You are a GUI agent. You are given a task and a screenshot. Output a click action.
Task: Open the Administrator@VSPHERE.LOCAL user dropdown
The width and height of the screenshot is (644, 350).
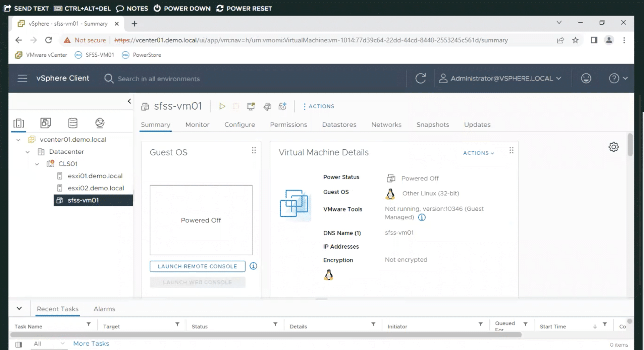pos(500,79)
